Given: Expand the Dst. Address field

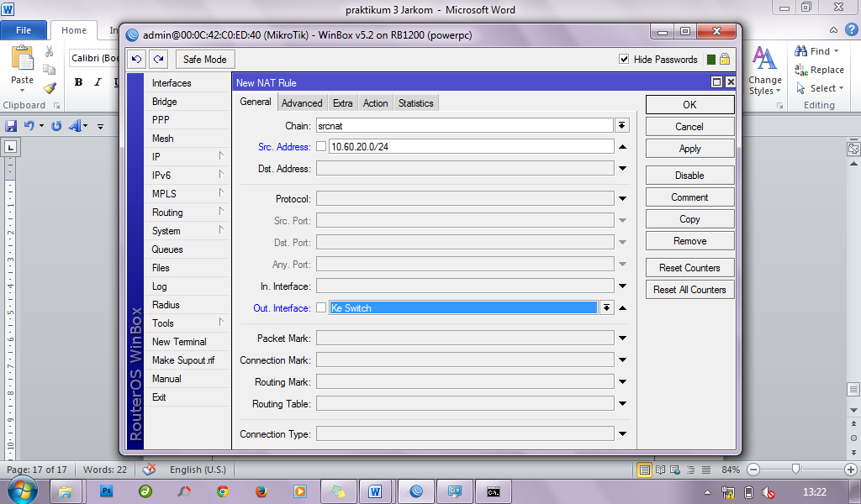Looking at the screenshot, I should (623, 168).
